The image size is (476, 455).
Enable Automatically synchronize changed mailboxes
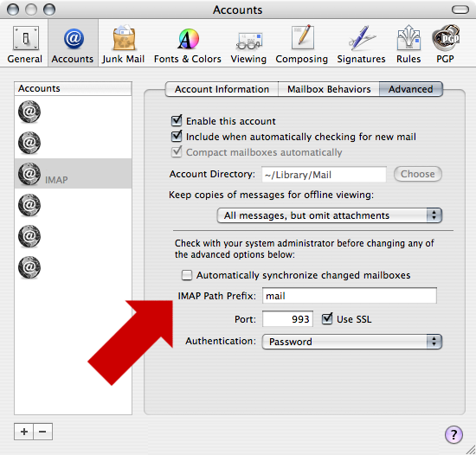click(x=187, y=275)
